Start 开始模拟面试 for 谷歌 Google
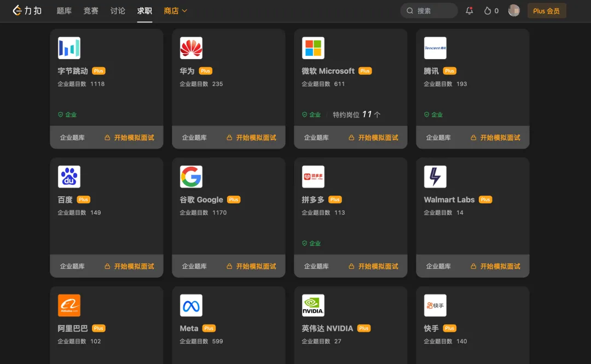 (251, 266)
